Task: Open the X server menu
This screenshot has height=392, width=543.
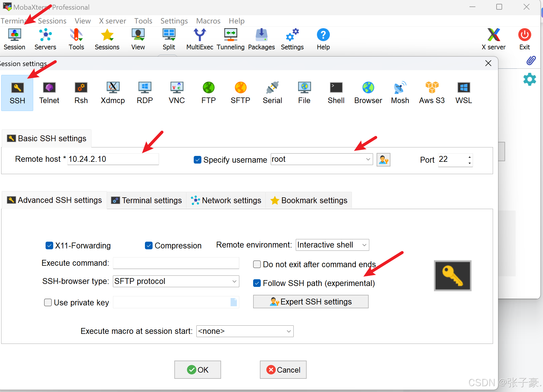Action: pos(113,21)
